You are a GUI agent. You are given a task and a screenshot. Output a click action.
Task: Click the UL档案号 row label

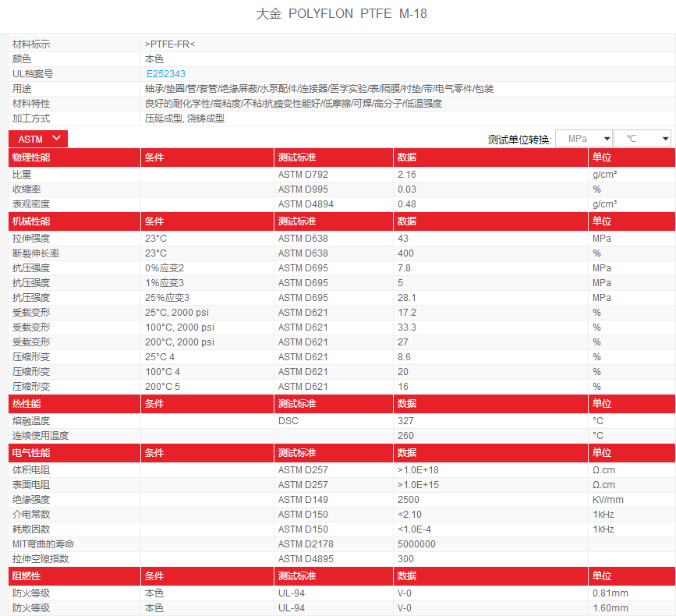(33, 74)
